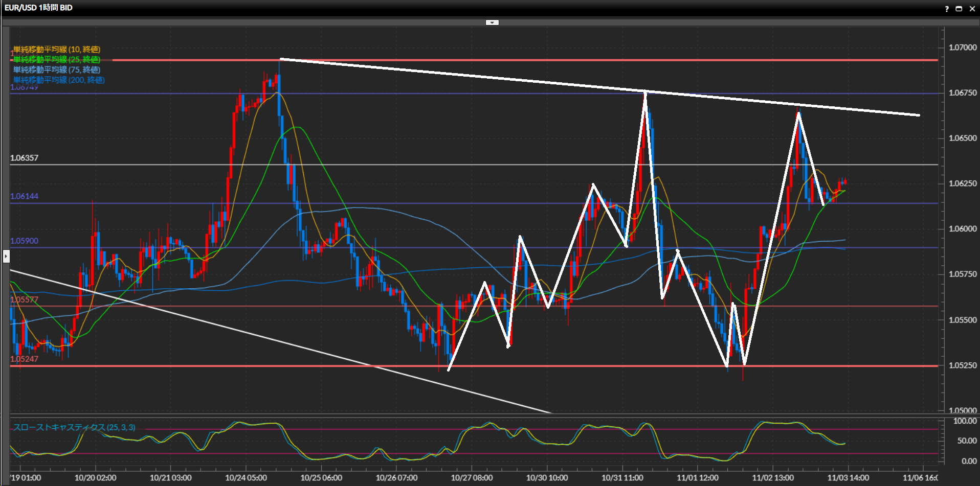Click the 200-period moving average label

(x=59, y=80)
